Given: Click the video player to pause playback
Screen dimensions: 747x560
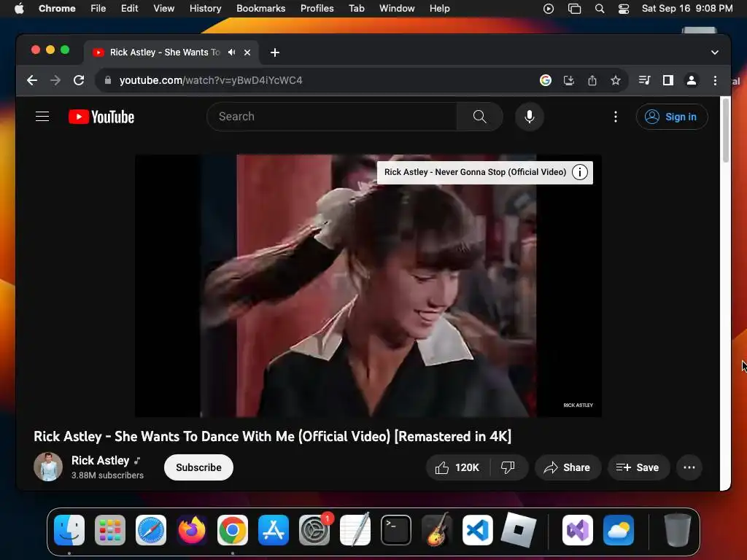Looking at the screenshot, I should pos(368,286).
